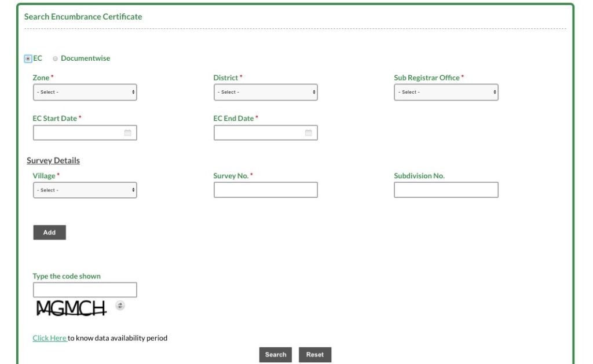This screenshot has height=364, width=593.
Task: Select the Documentwise radio option
Action: [55, 58]
